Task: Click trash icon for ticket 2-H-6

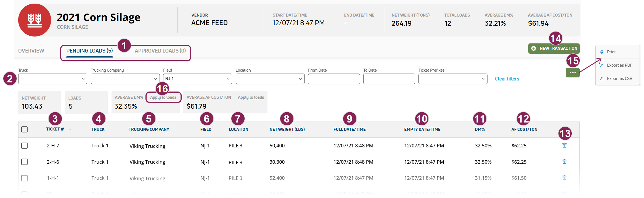Action: pyautogui.click(x=564, y=161)
